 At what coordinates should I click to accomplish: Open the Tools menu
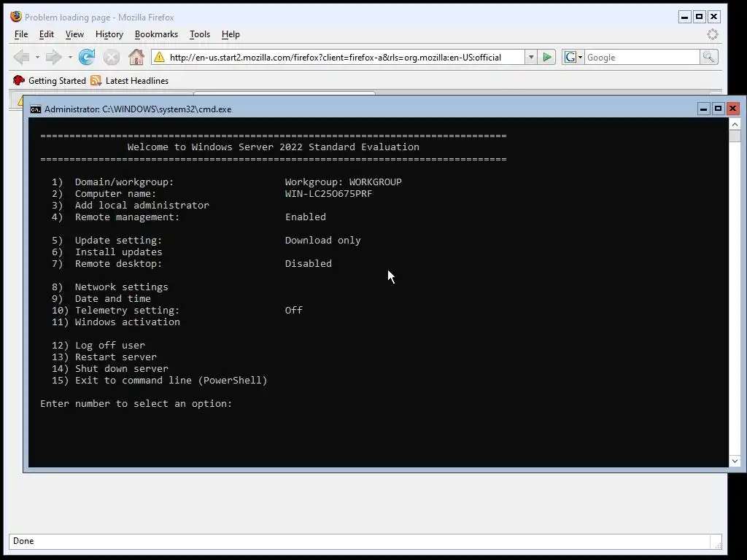click(x=200, y=34)
